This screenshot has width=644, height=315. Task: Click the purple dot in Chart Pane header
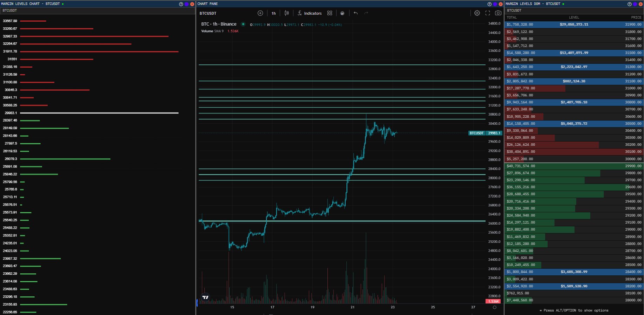(495, 4)
